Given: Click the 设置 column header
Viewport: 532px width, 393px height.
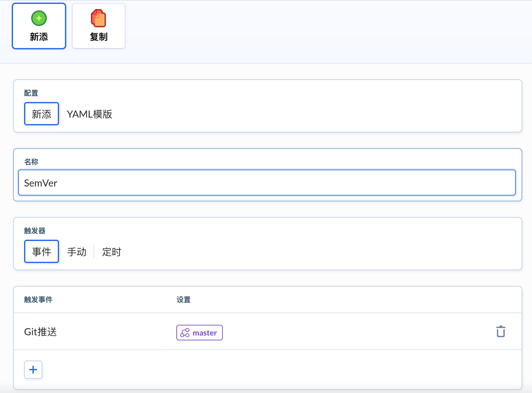Looking at the screenshot, I should pos(184,299).
